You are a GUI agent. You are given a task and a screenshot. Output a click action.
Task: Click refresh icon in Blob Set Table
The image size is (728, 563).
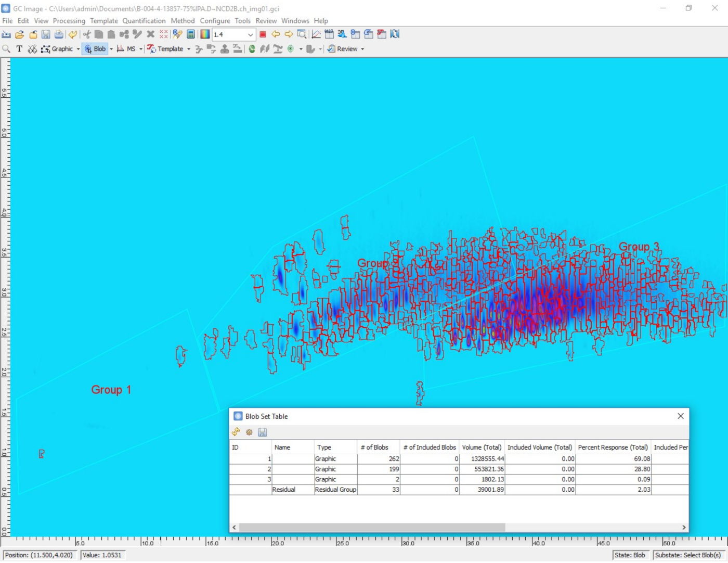point(236,432)
